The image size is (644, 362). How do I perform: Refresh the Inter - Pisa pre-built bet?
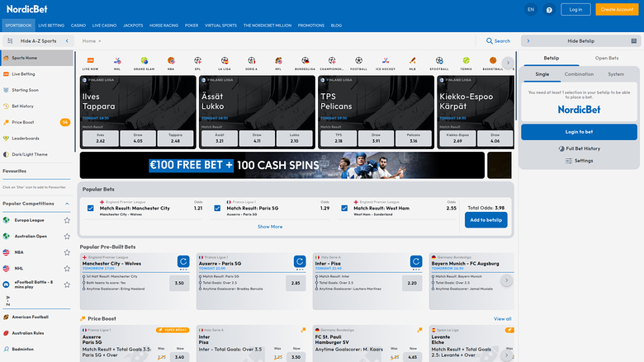click(415, 261)
